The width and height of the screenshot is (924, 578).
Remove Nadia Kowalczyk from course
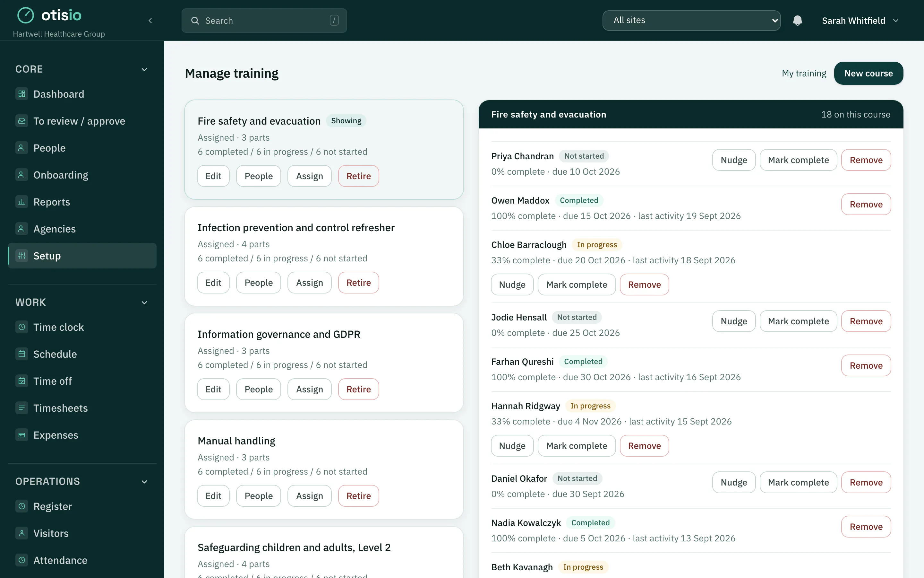pos(866,527)
